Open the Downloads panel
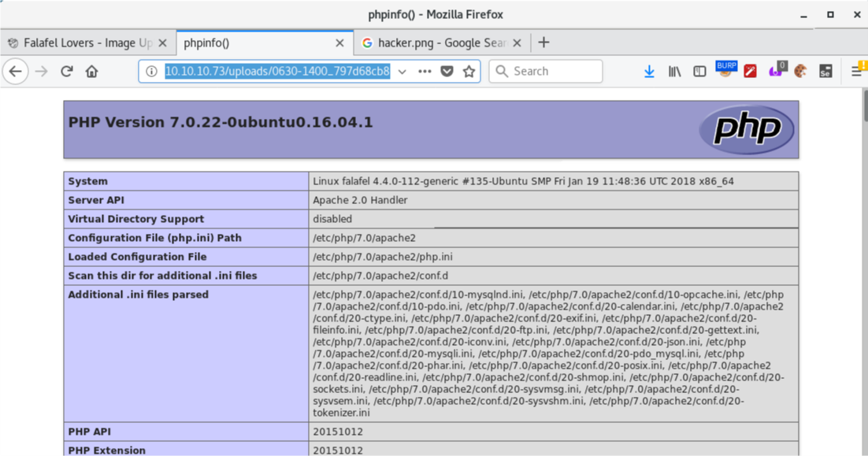 pyautogui.click(x=649, y=72)
